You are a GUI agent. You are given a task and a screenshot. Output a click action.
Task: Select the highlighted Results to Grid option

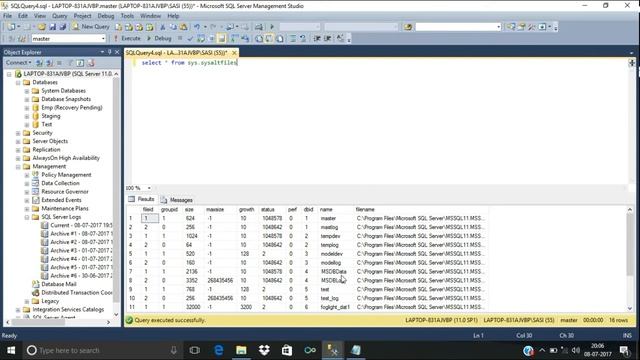coord(269,38)
